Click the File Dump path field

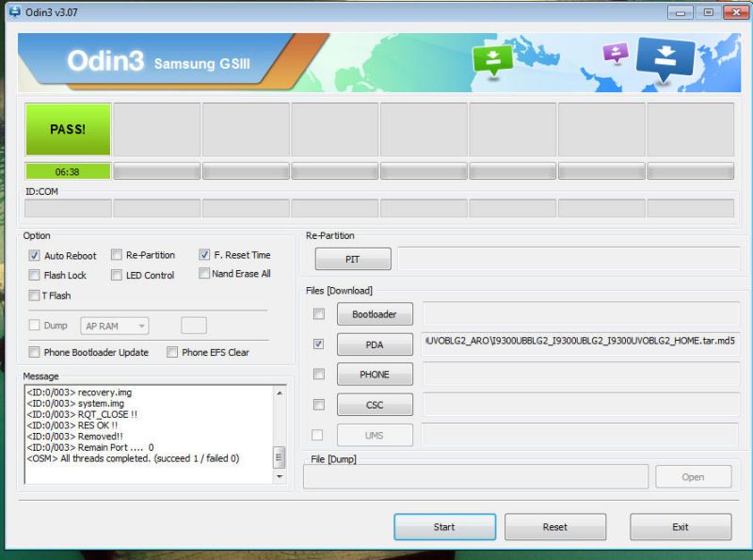click(x=475, y=476)
